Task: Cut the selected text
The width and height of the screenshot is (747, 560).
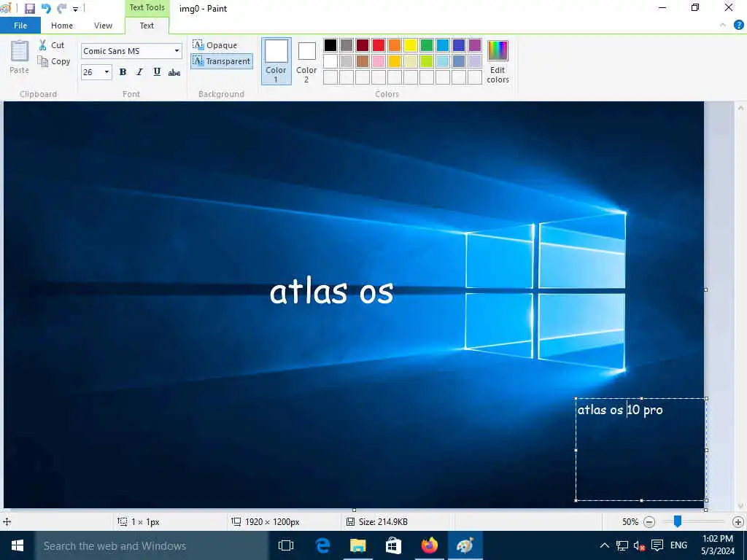Action: tap(52, 45)
